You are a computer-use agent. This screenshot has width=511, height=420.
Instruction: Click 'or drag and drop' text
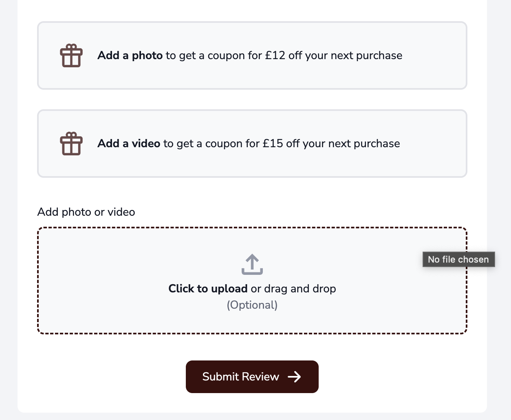pos(293,289)
